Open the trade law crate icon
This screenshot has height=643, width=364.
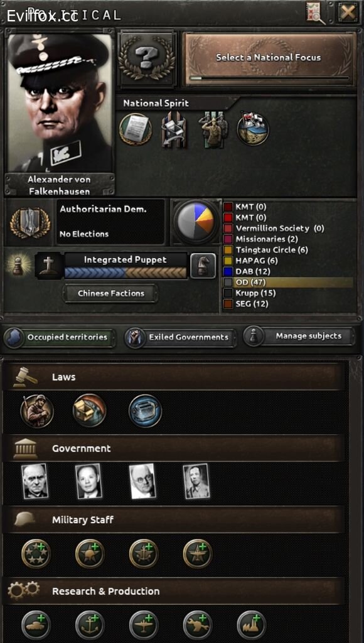point(89,411)
